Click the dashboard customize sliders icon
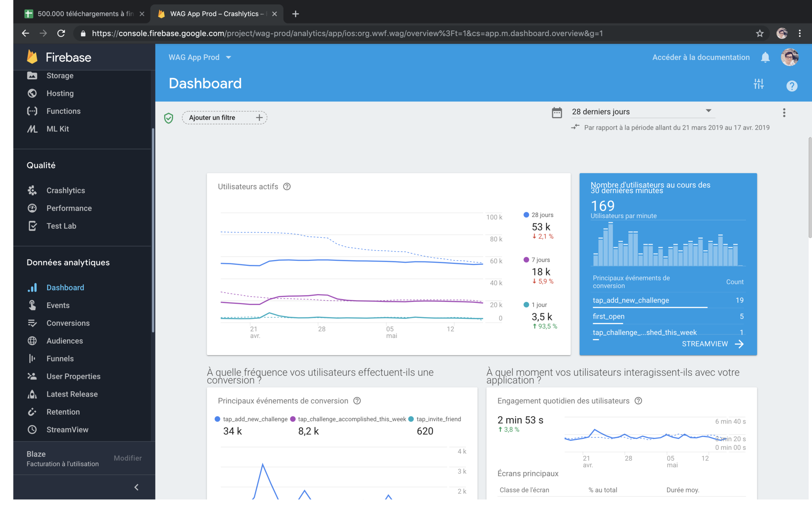This screenshot has height=515, width=812. (x=759, y=84)
